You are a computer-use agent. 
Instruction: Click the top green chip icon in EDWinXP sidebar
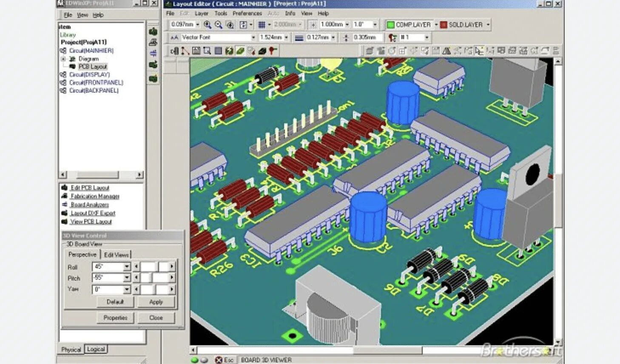tap(153, 31)
